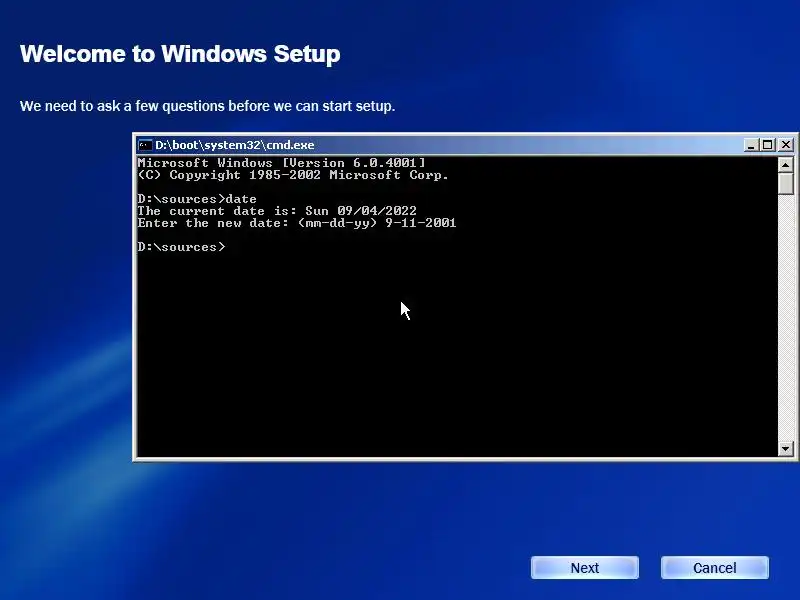Click the 'We need to ask a few questions' text

pyautogui.click(x=208, y=106)
